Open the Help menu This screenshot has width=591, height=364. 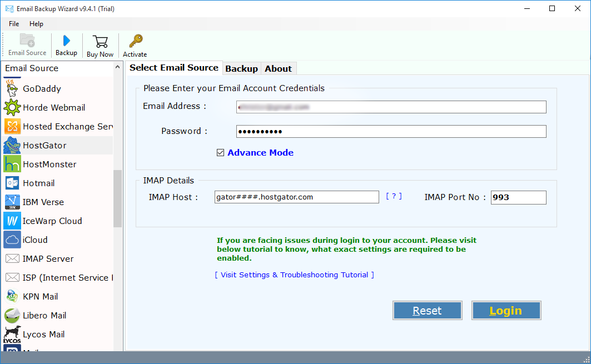pyautogui.click(x=36, y=24)
